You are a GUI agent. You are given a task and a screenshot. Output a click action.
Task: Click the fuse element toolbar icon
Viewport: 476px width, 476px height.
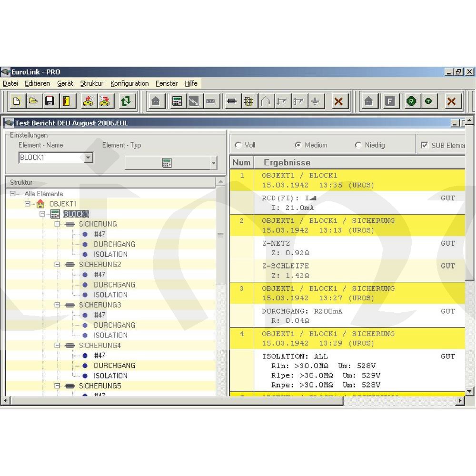coord(232,101)
